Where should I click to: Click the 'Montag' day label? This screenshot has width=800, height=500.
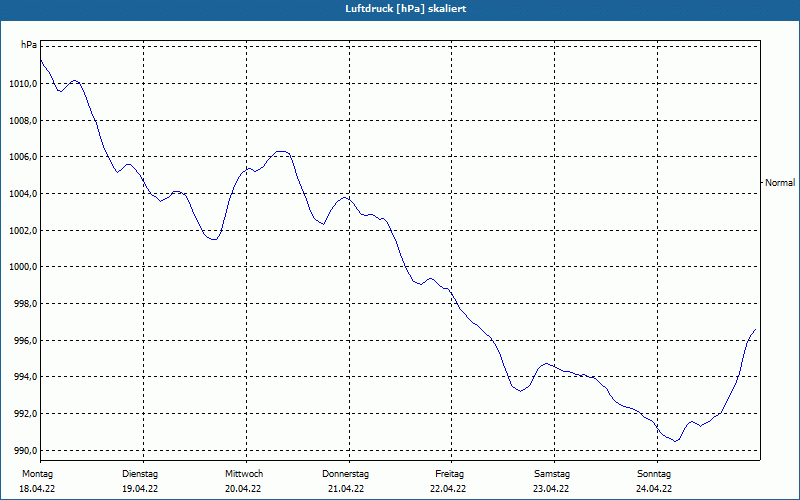37,474
